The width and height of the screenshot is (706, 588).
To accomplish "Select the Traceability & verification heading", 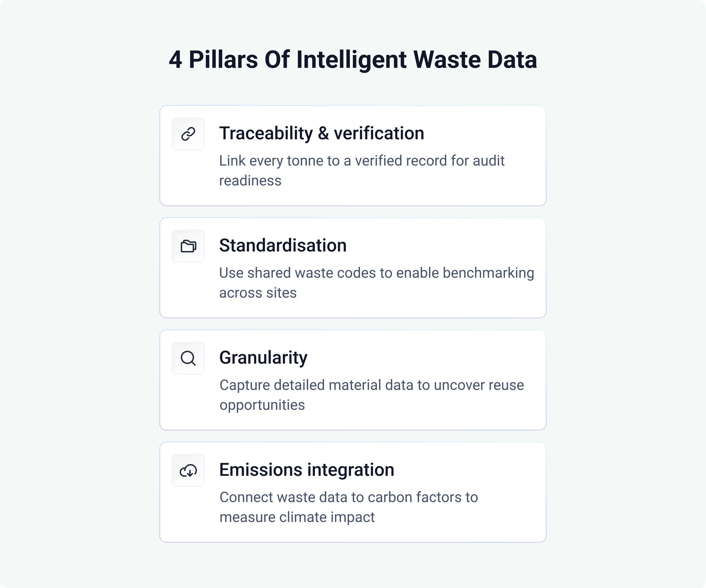I will coord(322,133).
